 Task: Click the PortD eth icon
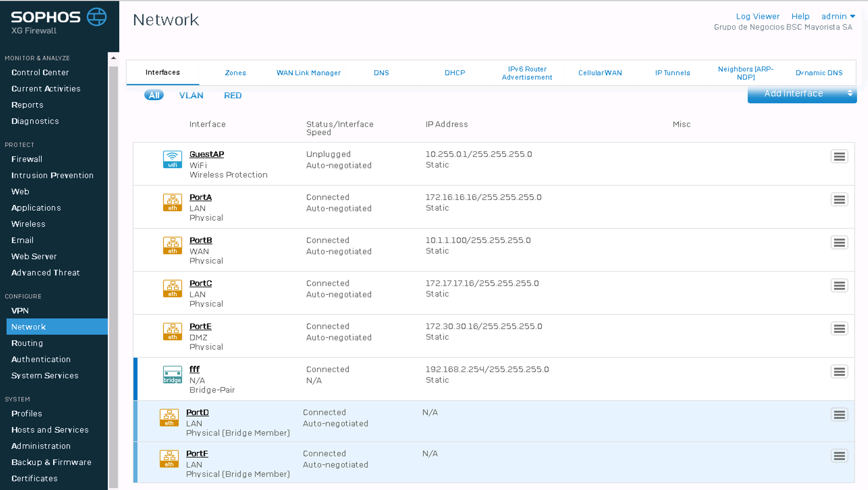click(x=169, y=418)
